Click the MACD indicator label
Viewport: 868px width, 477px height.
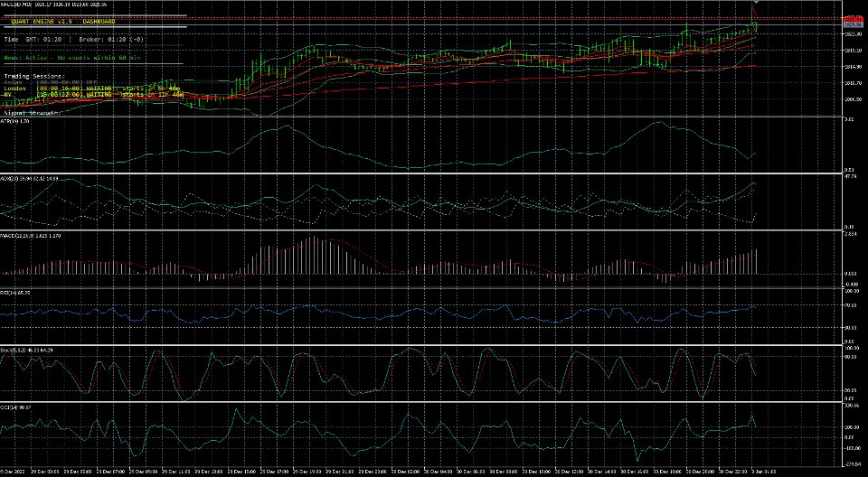point(31,236)
